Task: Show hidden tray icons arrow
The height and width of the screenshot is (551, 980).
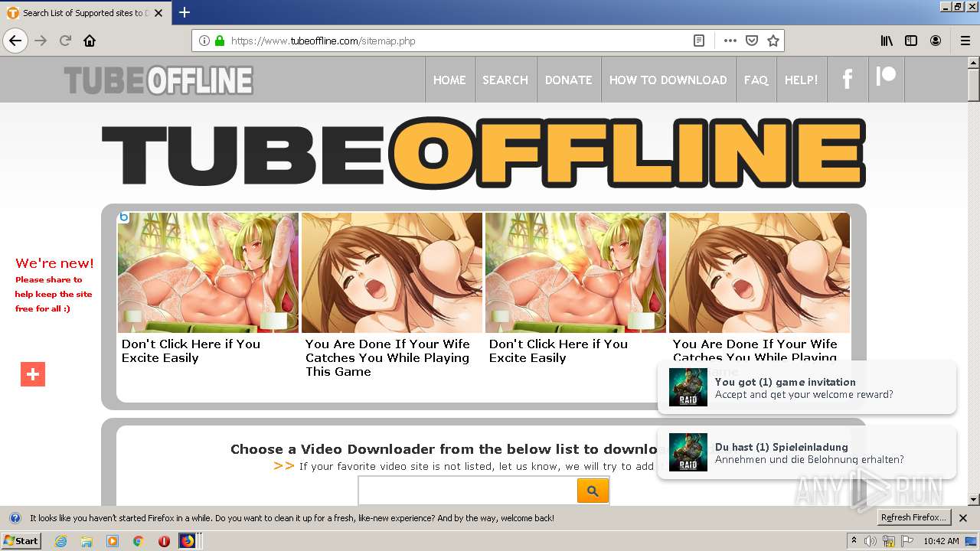Action: pos(854,541)
